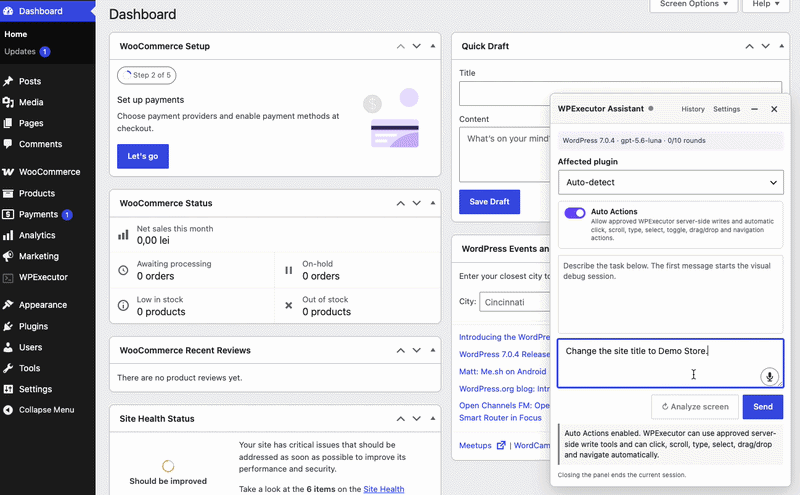Open the Site Health link
The width and height of the screenshot is (800, 495).
point(384,489)
